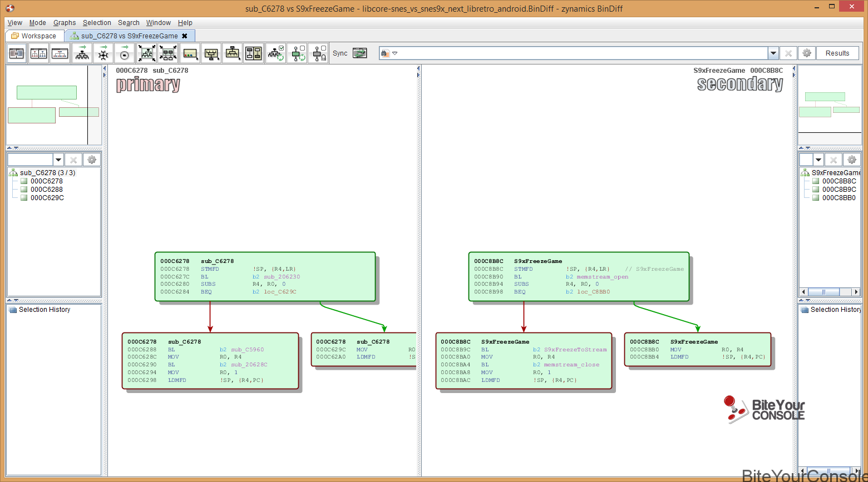Screen dimensions: 868x482
Task: Toggle the Sync views button
Action: (x=360, y=53)
